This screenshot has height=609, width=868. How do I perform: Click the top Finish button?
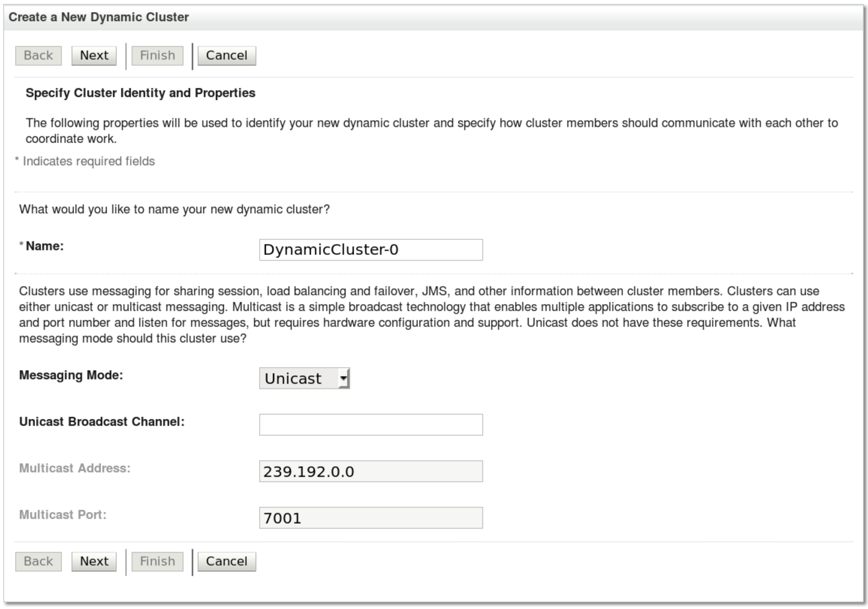pyautogui.click(x=157, y=56)
